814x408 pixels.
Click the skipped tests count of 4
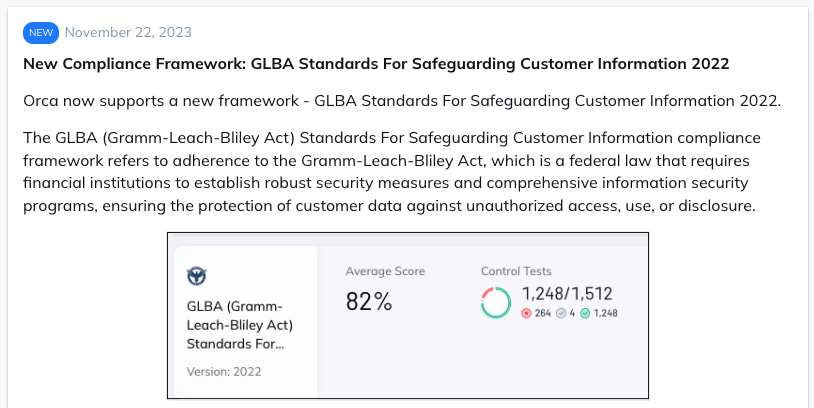[573, 313]
